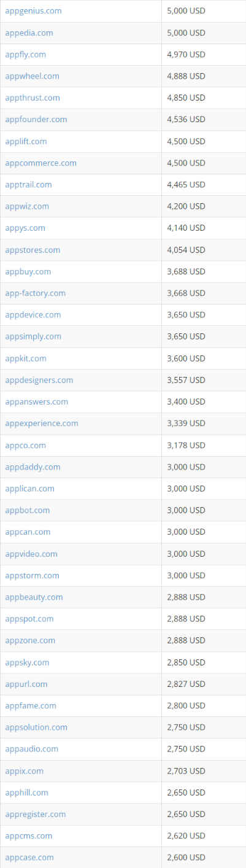
Task: Click the appcase.com link
Action: click(29, 857)
